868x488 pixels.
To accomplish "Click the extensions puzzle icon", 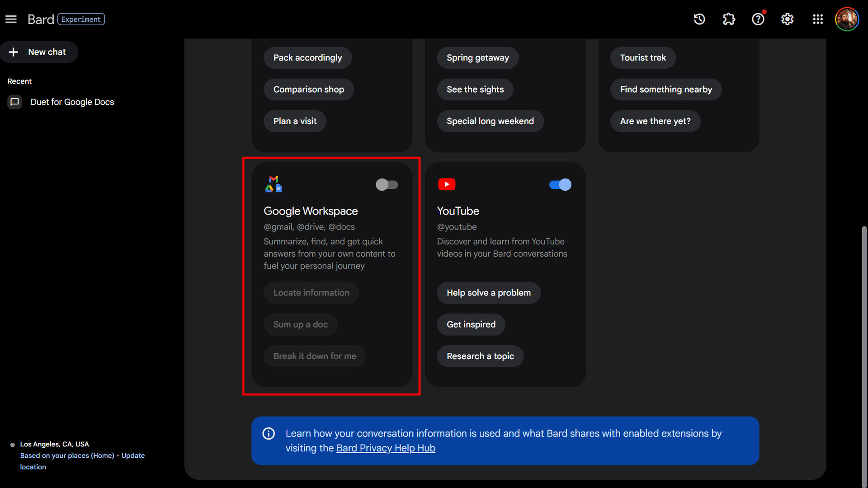I will click(729, 19).
